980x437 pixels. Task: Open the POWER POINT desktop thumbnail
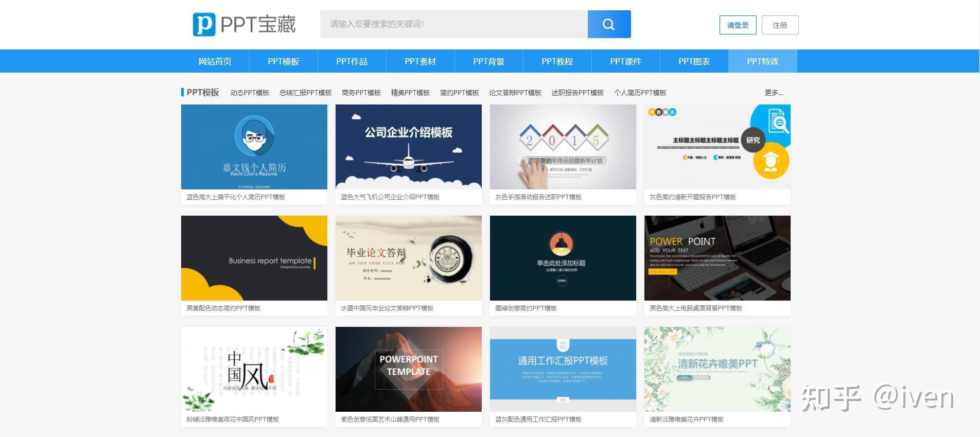pos(717,258)
